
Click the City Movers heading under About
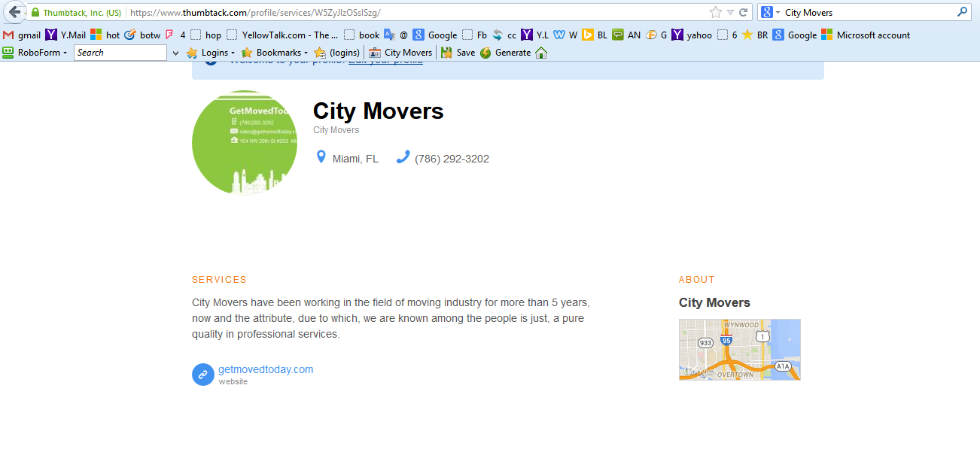714,302
